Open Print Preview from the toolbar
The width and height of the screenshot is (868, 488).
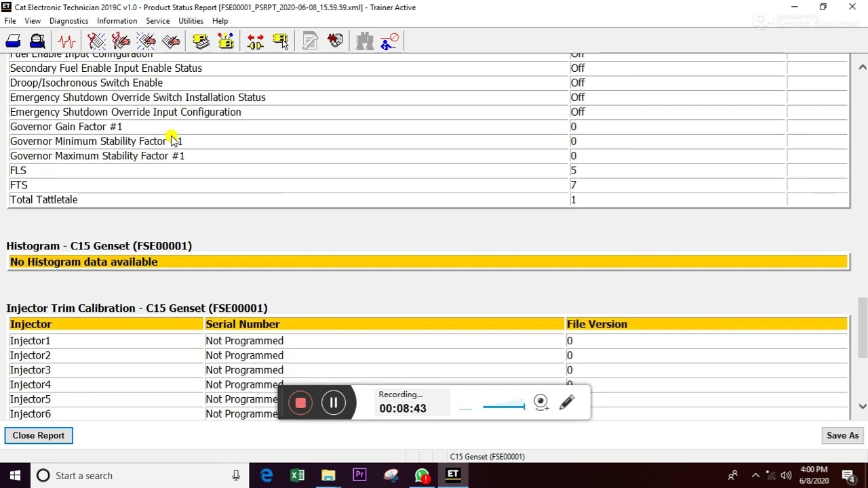pos(37,41)
